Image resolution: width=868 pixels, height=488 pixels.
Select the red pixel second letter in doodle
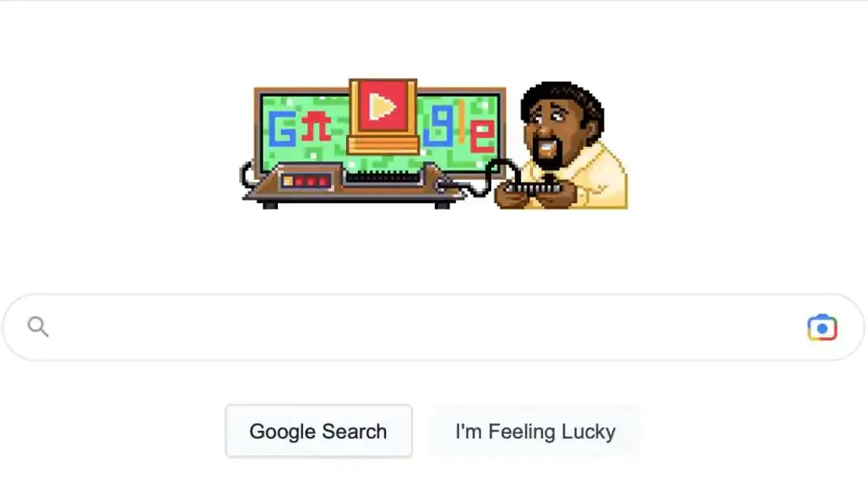click(x=317, y=126)
